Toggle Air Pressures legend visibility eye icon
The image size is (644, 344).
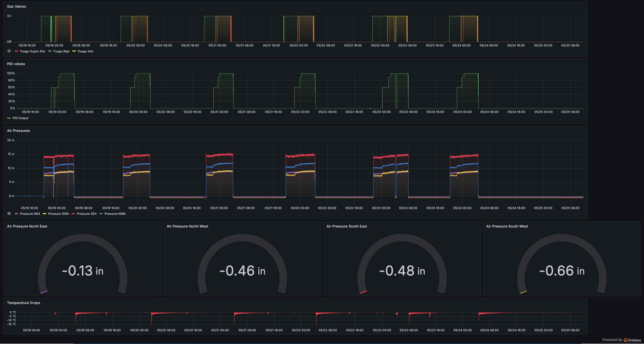9,213
